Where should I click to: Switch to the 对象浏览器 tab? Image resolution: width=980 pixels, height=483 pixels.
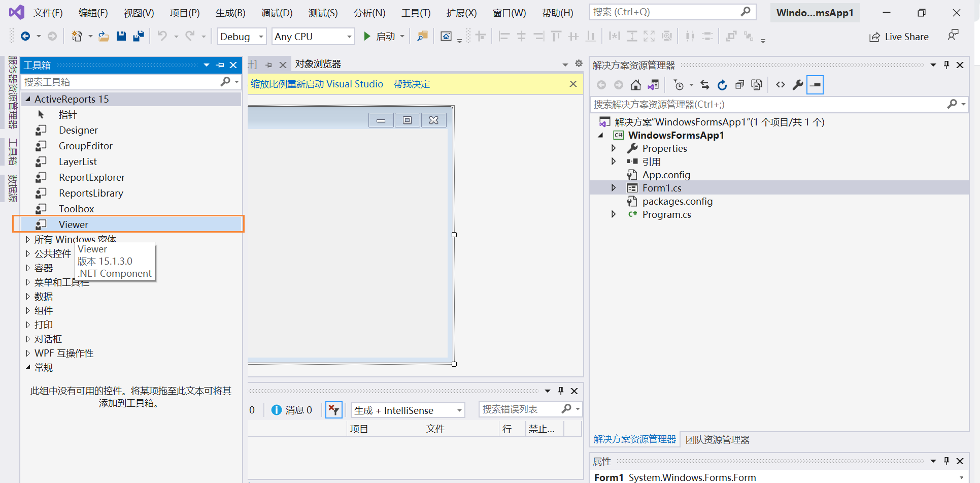coord(318,64)
